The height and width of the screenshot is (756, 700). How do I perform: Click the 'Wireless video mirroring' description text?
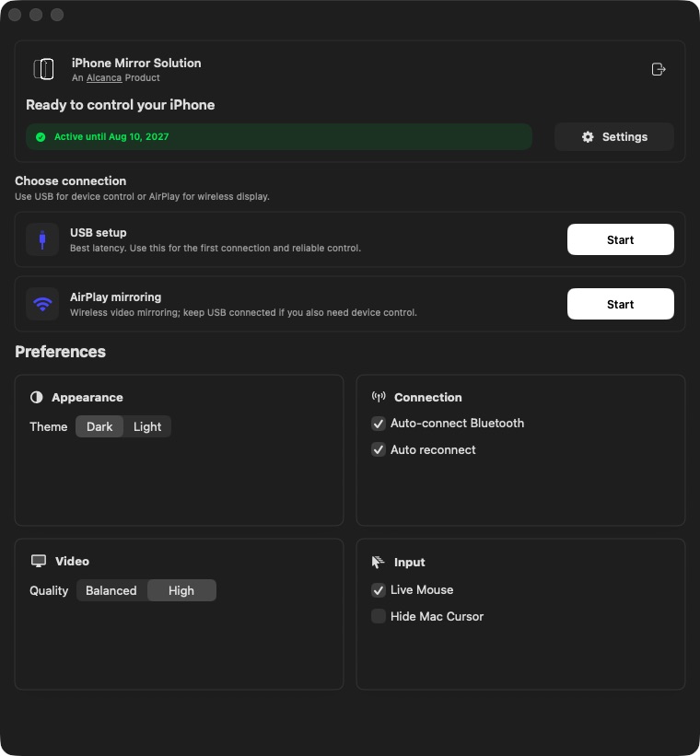(x=243, y=313)
